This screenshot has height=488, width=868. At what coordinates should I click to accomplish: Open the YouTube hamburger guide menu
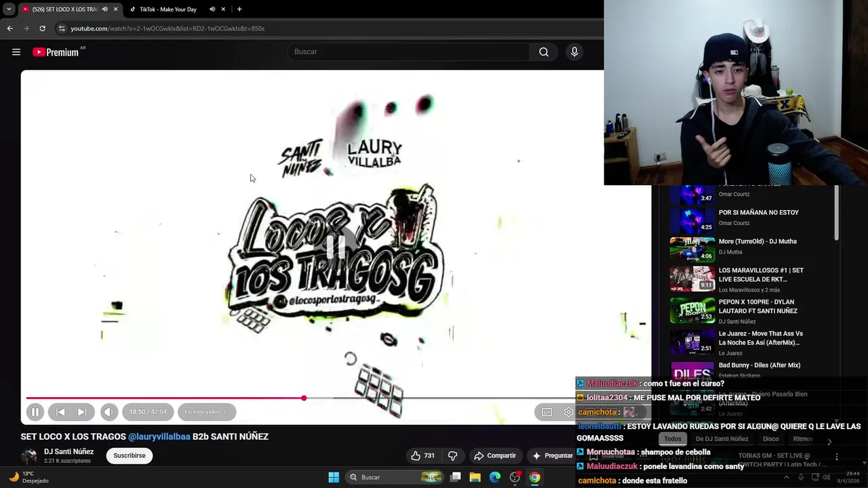click(16, 52)
